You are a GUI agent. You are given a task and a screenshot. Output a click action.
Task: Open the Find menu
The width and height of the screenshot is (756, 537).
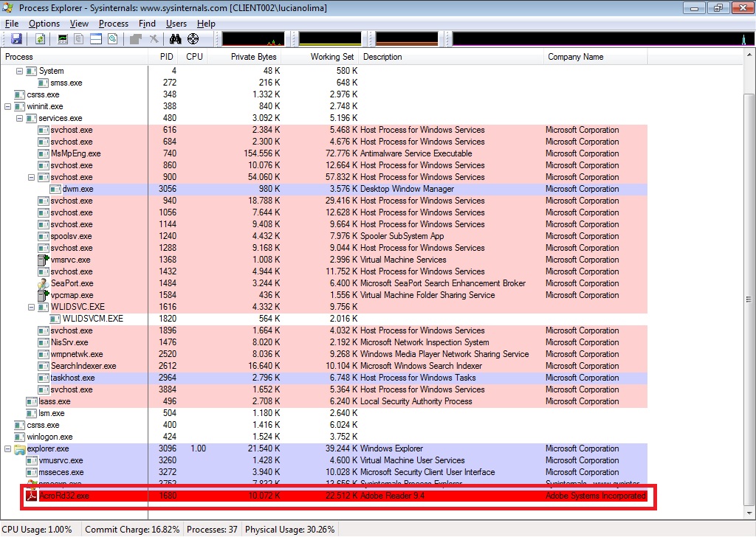[x=147, y=24]
